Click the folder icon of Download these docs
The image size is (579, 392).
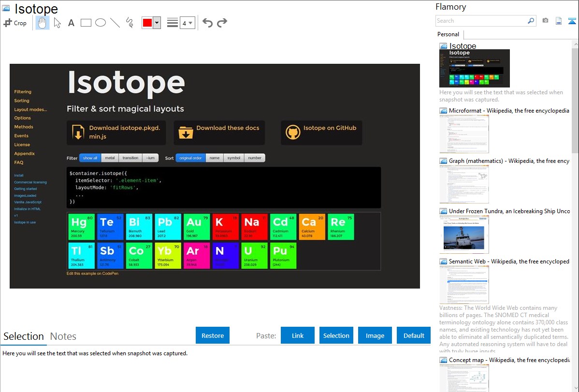(x=186, y=132)
